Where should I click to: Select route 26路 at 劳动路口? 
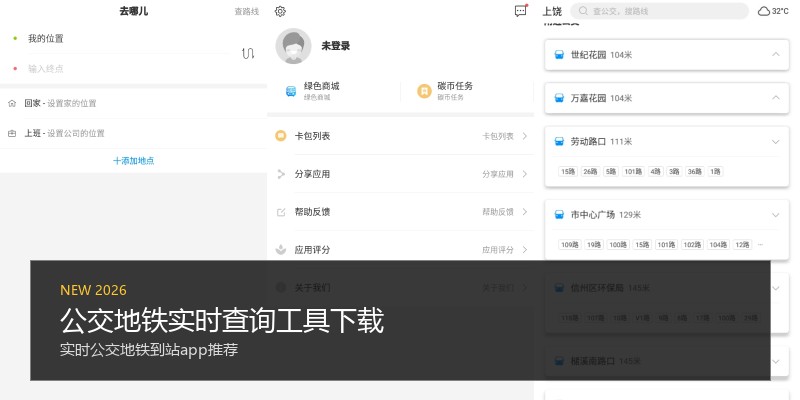point(590,171)
